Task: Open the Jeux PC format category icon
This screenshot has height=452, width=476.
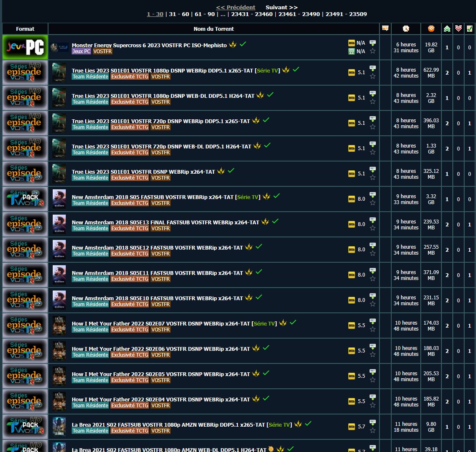Action: click(25, 47)
